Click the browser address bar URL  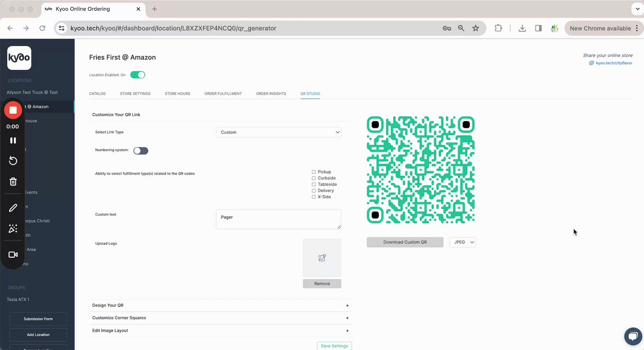click(173, 28)
